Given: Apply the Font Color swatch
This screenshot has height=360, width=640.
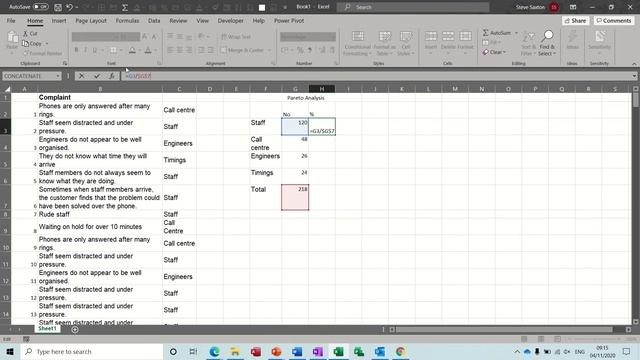Looking at the screenshot, I should [148, 50].
